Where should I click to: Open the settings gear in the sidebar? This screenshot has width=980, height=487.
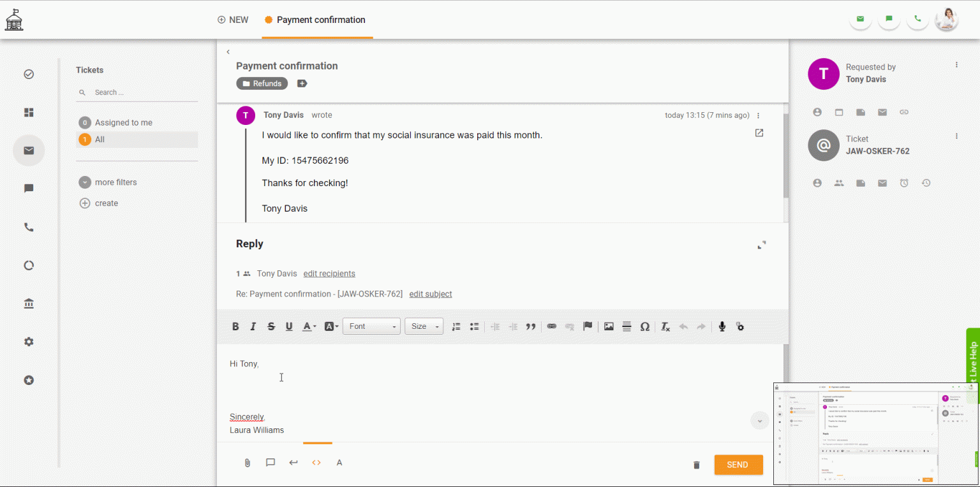[29, 342]
